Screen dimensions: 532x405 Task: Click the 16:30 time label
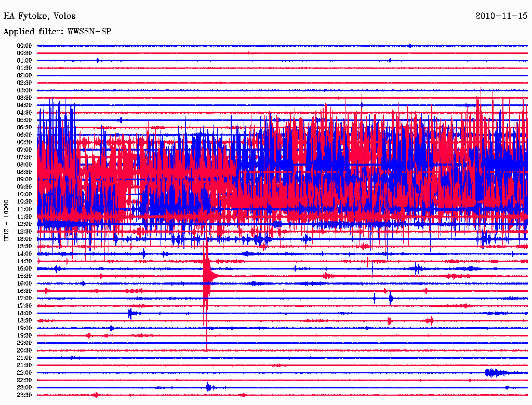[24, 291]
